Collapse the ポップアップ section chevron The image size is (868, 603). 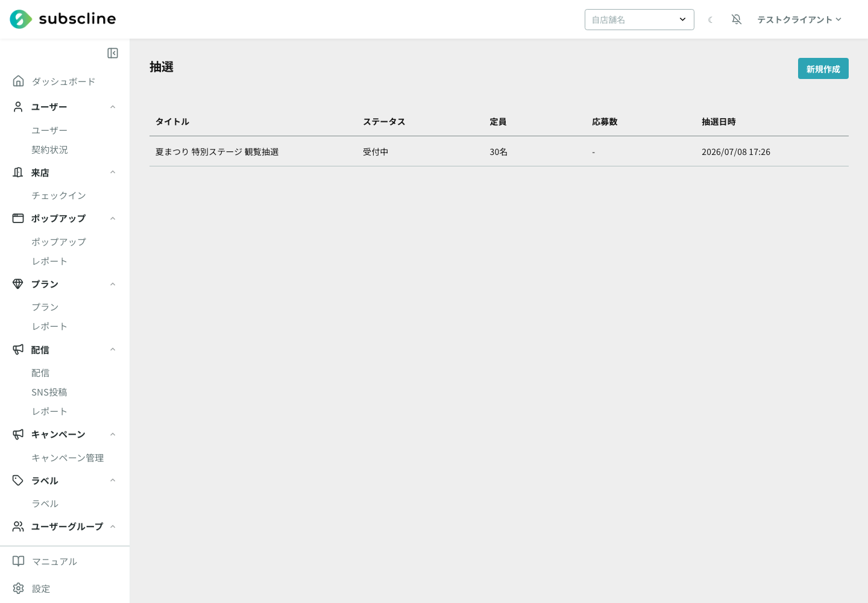tap(113, 218)
